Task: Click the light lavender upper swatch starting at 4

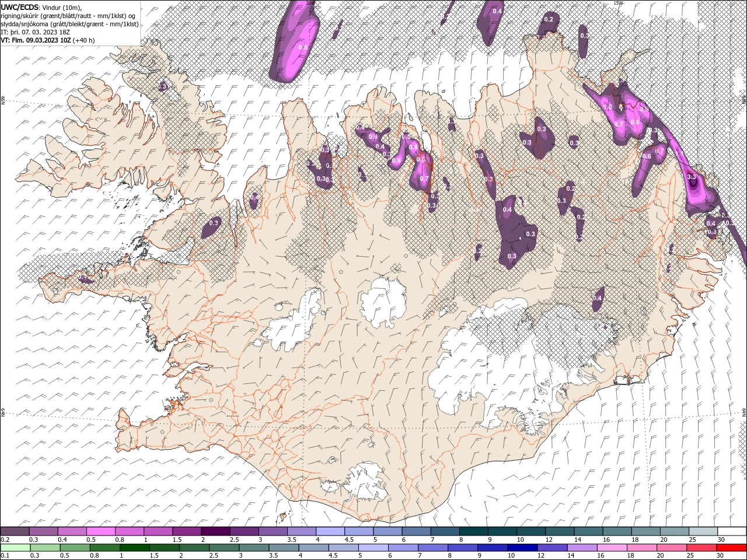Action: 330,531
